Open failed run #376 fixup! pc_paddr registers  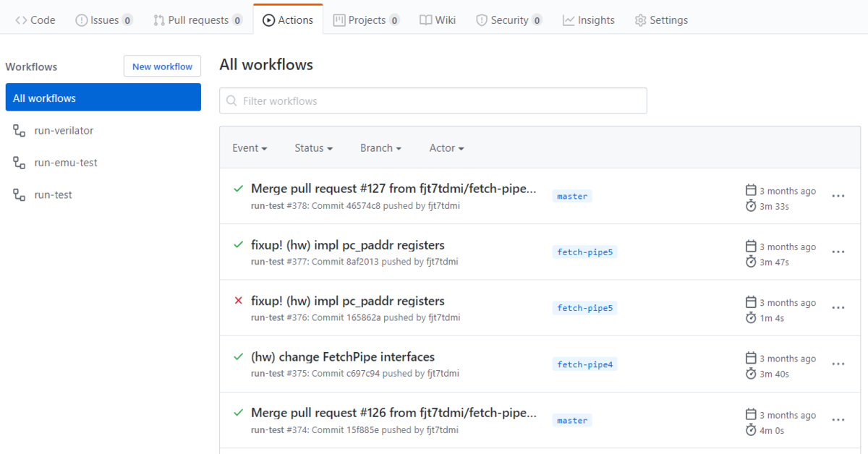click(348, 301)
